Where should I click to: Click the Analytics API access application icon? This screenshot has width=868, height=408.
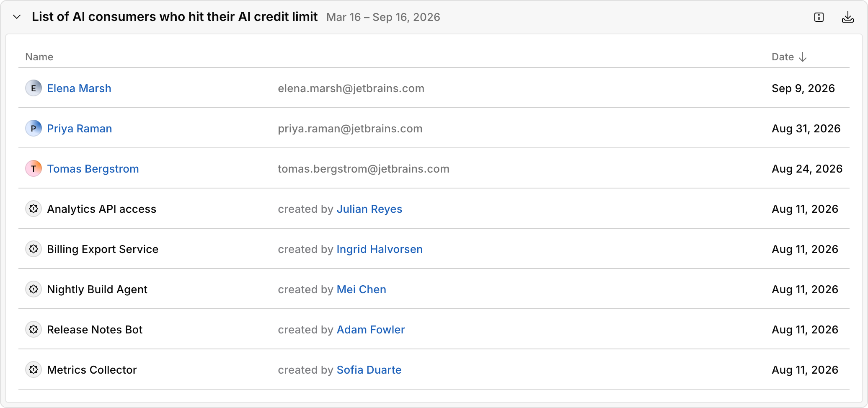pyautogui.click(x=34, y=209)
